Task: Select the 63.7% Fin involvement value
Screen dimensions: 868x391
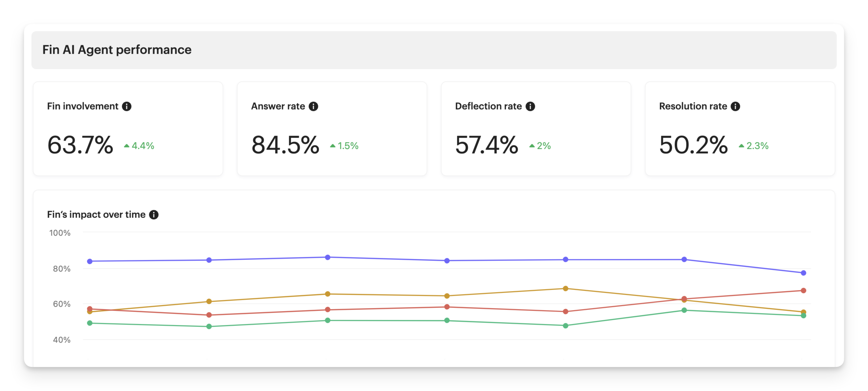Action: pos(80,145)
